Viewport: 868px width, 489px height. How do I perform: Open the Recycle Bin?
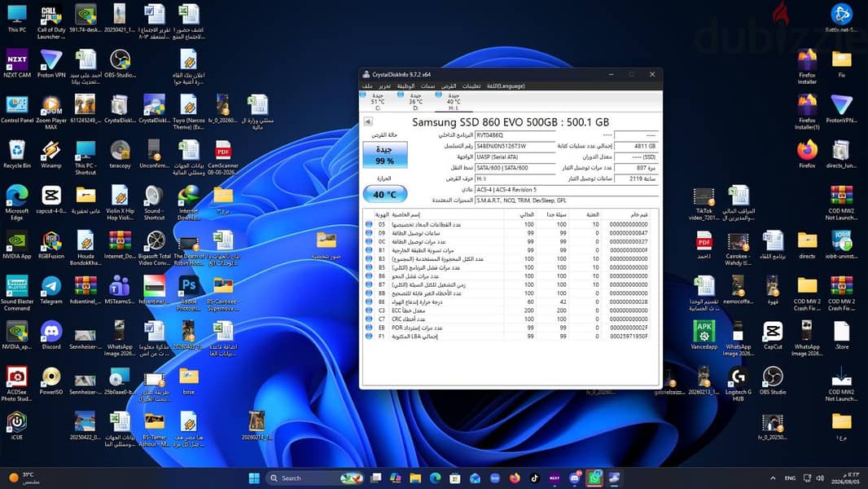(16, 154)
